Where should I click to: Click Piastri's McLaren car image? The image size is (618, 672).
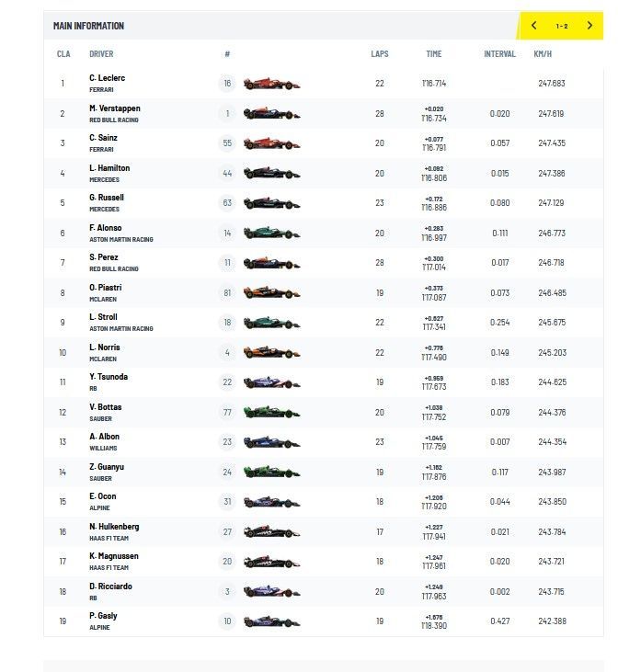point(271,293)
